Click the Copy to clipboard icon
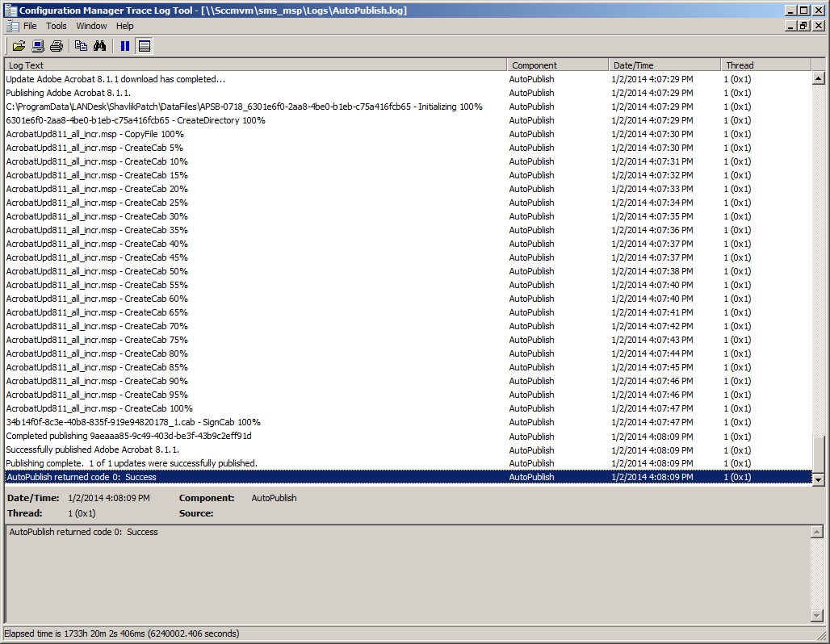The width and height of the screenshot is (830, 644). coord(81,46)
